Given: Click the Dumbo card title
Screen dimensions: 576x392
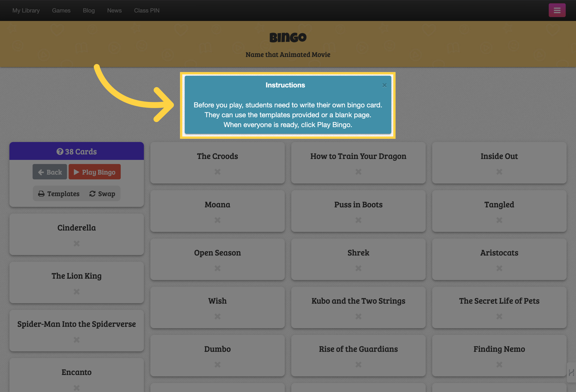Looking at the screenshot, I should [x=217, y=349].
